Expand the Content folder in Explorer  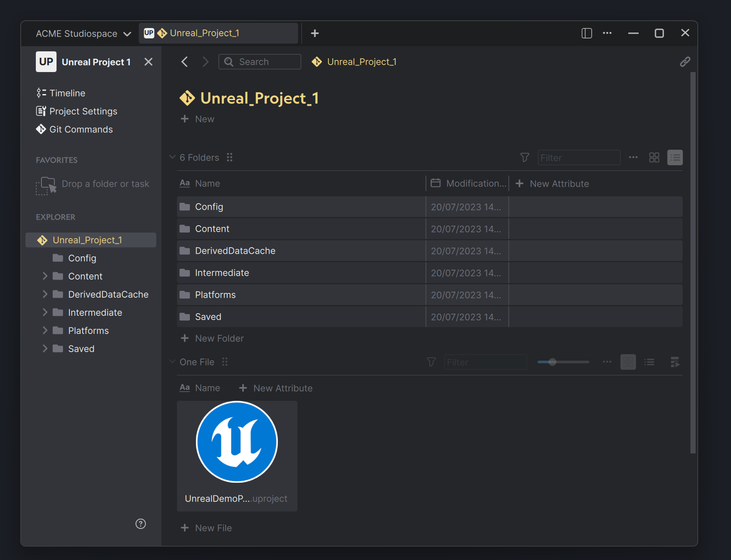coord(45,276)
